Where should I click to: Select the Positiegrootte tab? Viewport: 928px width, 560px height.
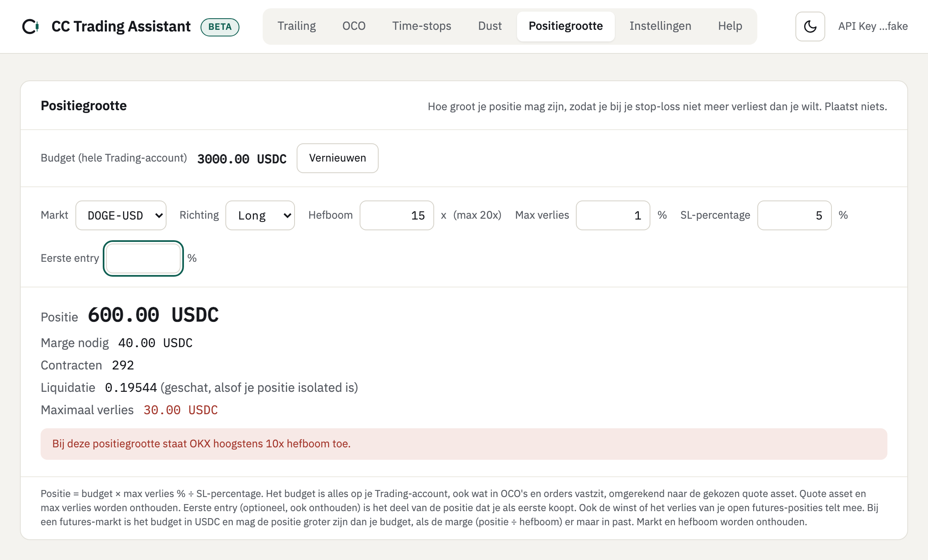pos(565,26)
